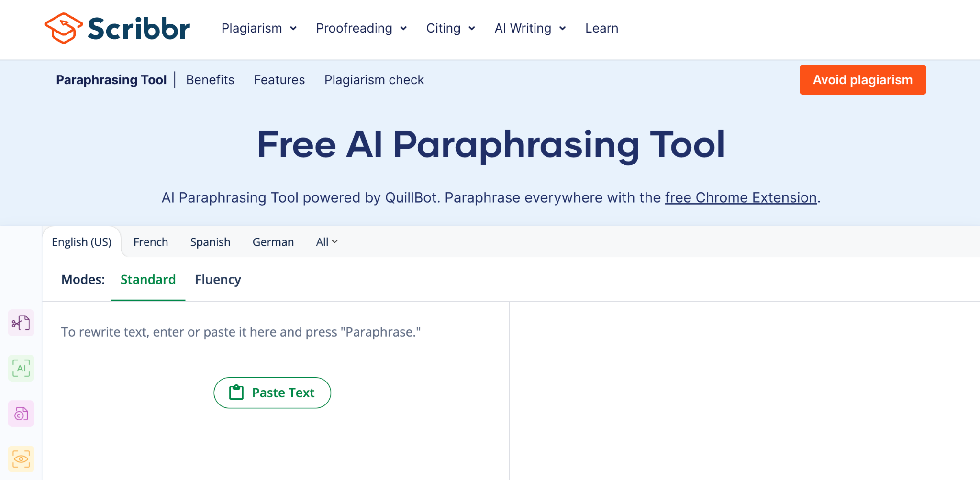Open the copyright document sidebar tool

pyautogui.click(x=21, y=414)
